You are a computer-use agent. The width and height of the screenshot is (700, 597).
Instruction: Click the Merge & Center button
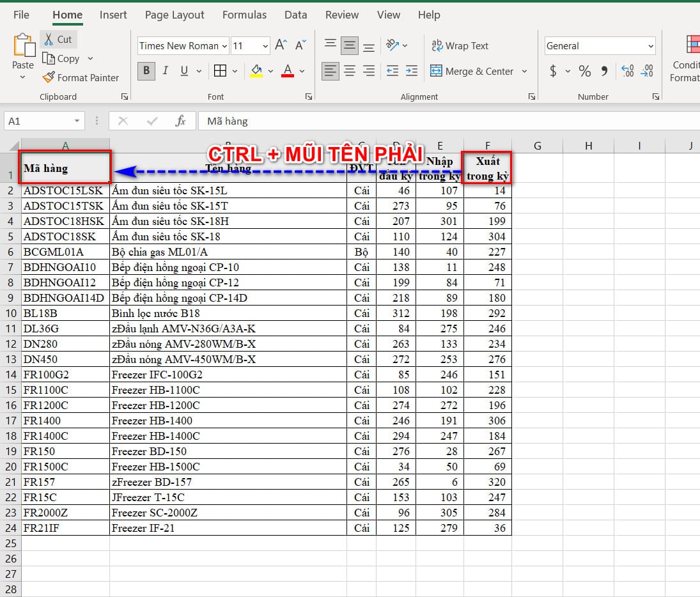click(x=472, y=71)
